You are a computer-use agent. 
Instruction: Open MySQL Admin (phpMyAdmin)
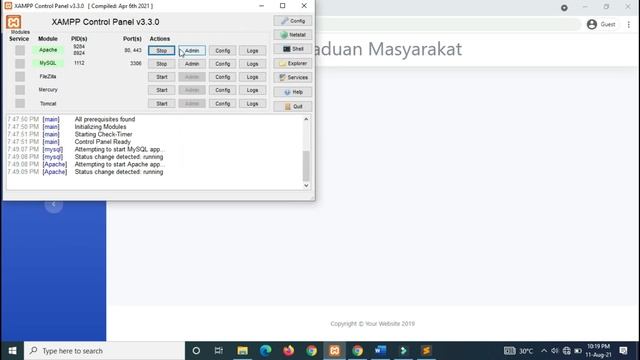[192, 64]
